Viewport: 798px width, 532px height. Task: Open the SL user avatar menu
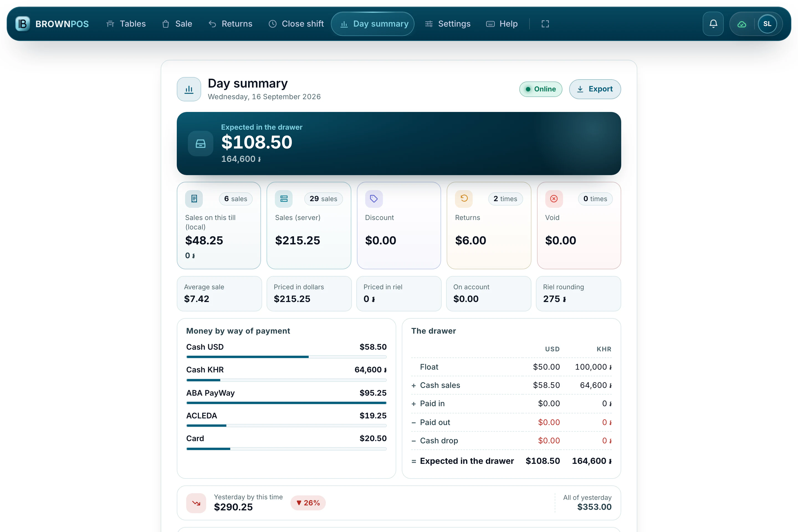(767, 24)
